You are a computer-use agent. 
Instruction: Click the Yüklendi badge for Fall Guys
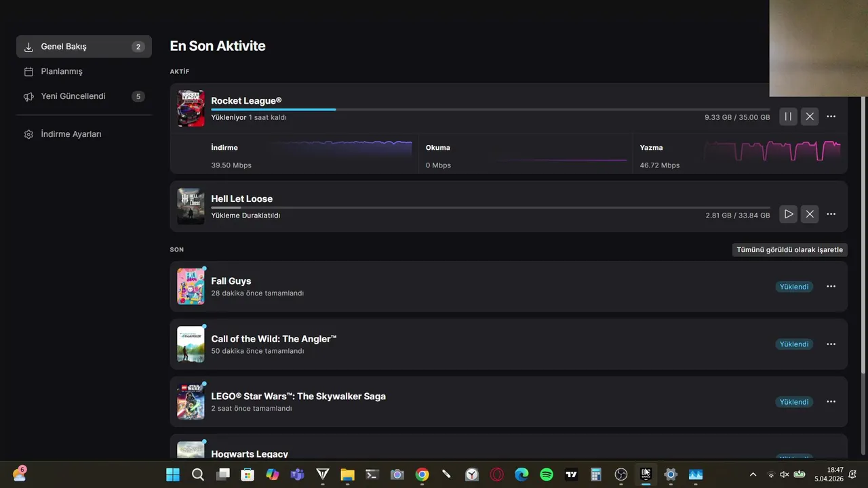pyautogui.click(x=794, y=287)
